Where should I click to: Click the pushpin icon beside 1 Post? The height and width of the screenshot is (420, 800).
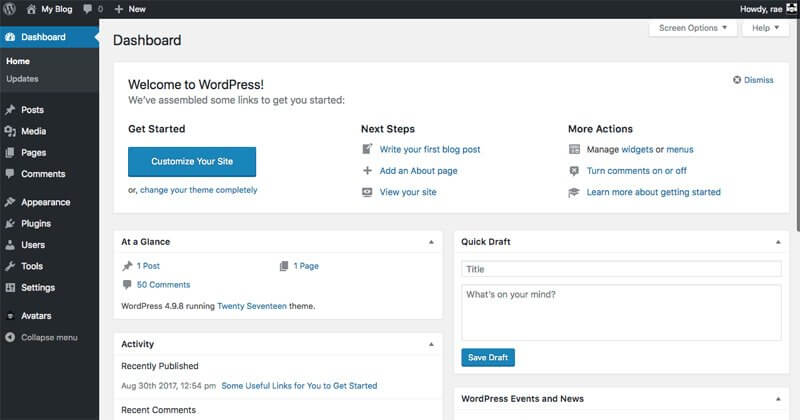(x=127, y=266)
